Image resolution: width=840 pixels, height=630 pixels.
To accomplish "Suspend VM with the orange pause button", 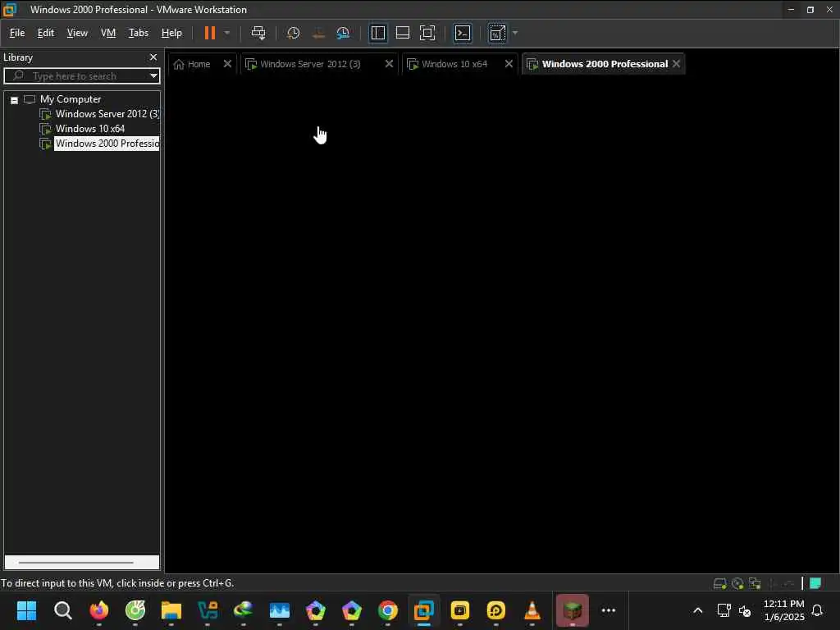I will [x=209, y=33].
